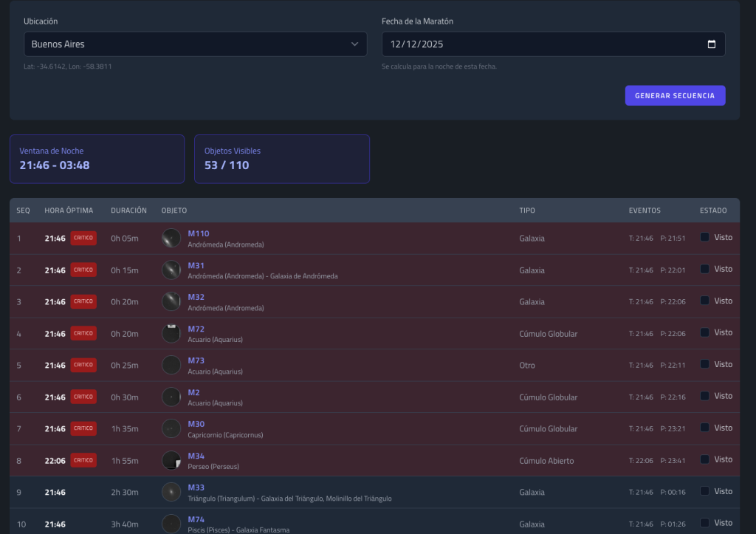Open the M34 object link

point(196,456)
